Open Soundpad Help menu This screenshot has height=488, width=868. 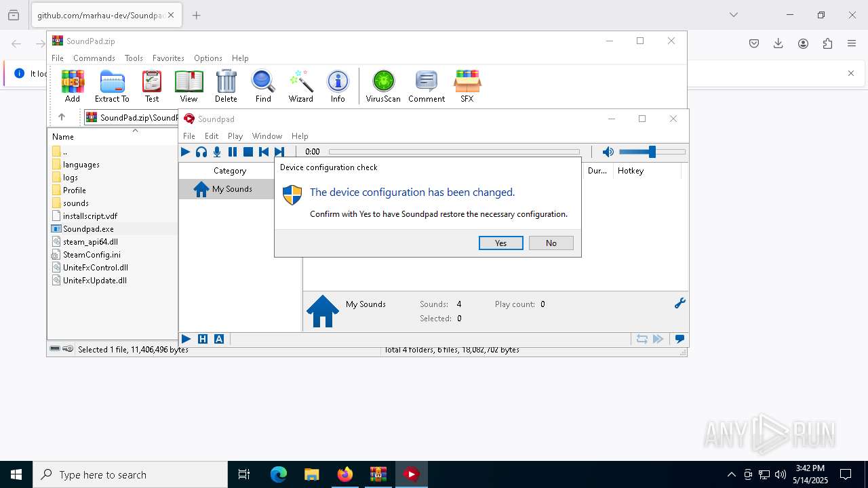[300, 136]
